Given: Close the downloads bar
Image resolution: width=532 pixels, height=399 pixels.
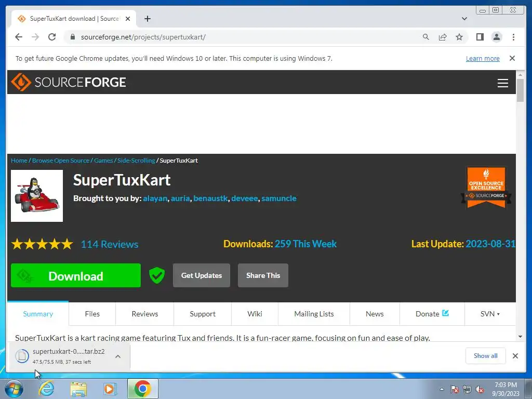Looking at the screenshot, I should pyautogui.click(x=515, y=356).
